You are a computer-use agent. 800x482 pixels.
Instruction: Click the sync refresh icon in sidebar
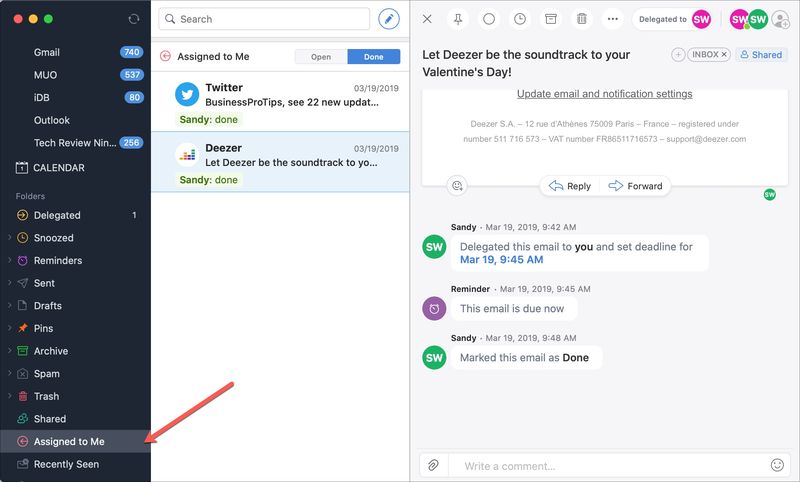[x=134, y=19]
